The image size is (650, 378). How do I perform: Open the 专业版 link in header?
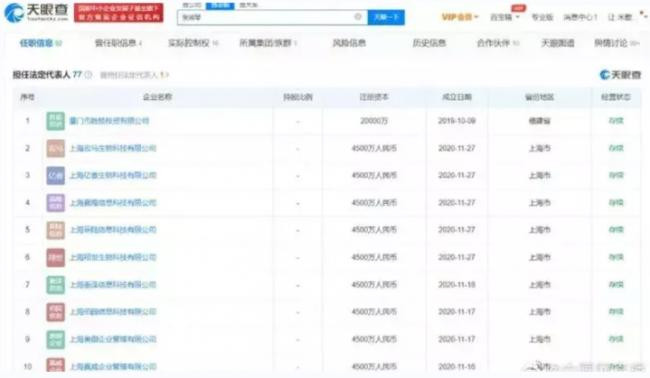pos(542,17)
